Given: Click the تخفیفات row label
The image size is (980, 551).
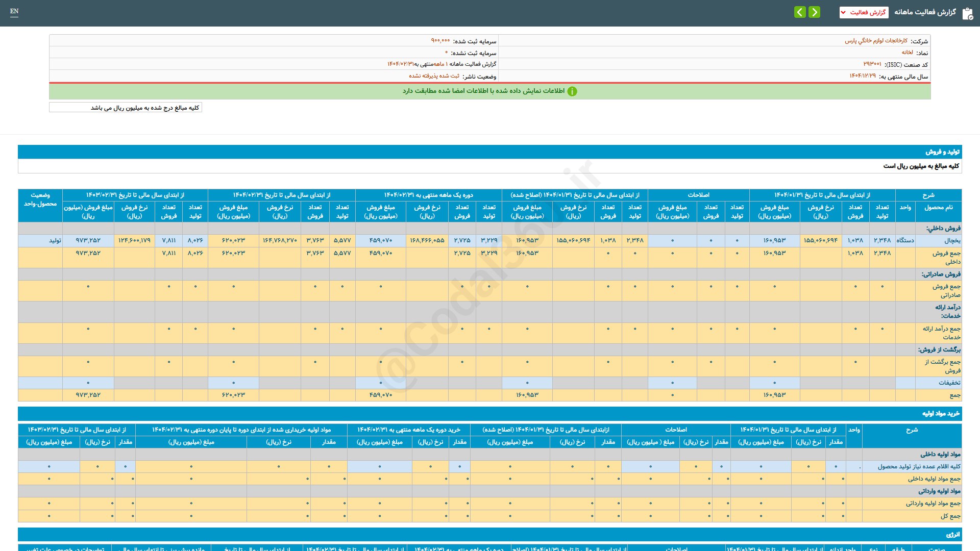Looking at the screenshot, I should 949,383.
